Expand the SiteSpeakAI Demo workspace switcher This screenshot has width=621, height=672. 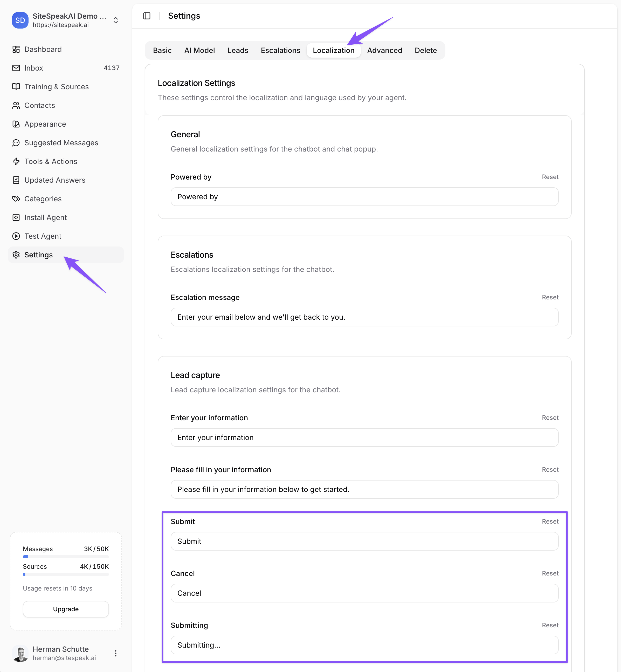pos(116,20)
